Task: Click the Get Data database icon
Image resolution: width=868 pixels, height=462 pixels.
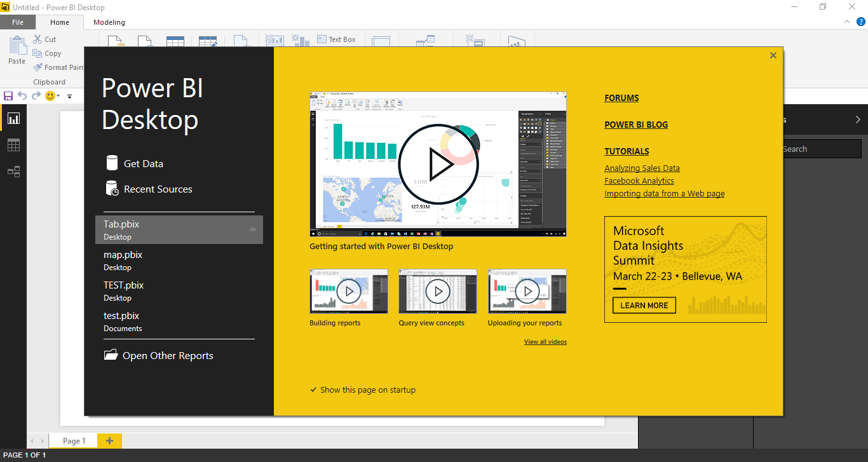Action: click(x=112, y=163)
